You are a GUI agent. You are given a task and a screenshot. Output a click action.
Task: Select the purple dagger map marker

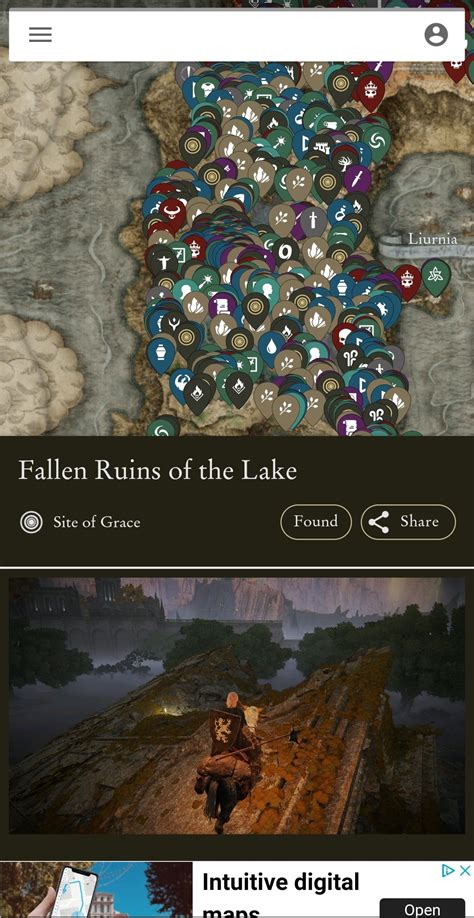pyautogui.click(x=357, y=178)
